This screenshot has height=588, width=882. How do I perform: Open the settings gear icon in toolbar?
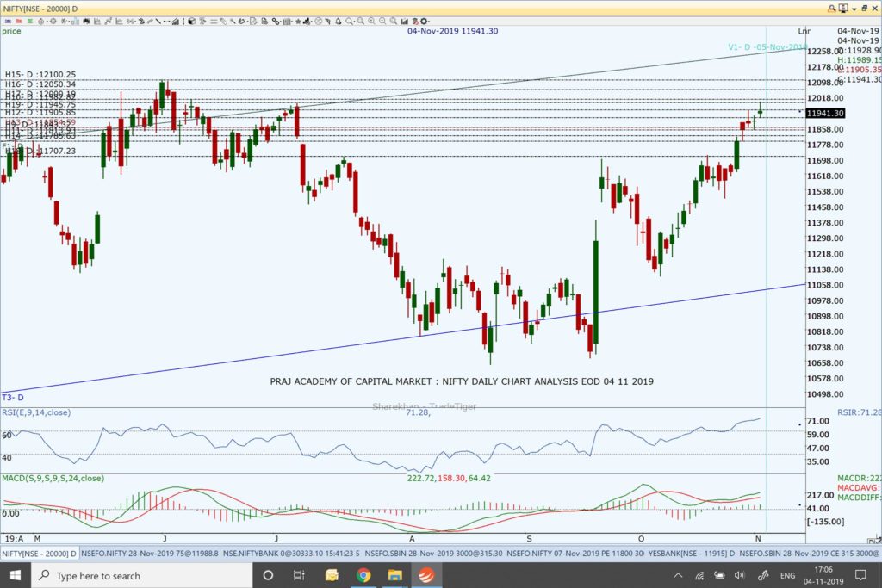click(424, 22)
